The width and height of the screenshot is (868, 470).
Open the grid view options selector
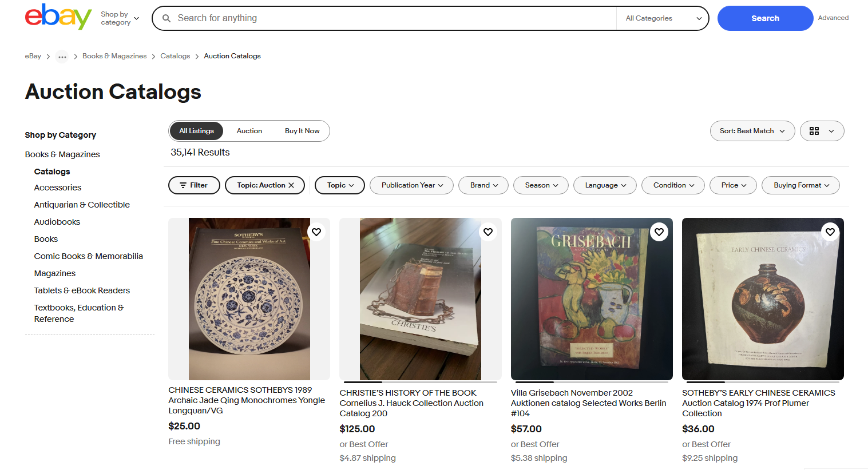click(822, 131)
